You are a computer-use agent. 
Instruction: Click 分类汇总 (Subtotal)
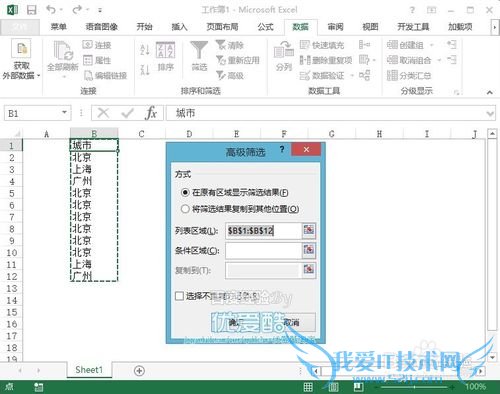pyautogui.click(x=409, y=76)
